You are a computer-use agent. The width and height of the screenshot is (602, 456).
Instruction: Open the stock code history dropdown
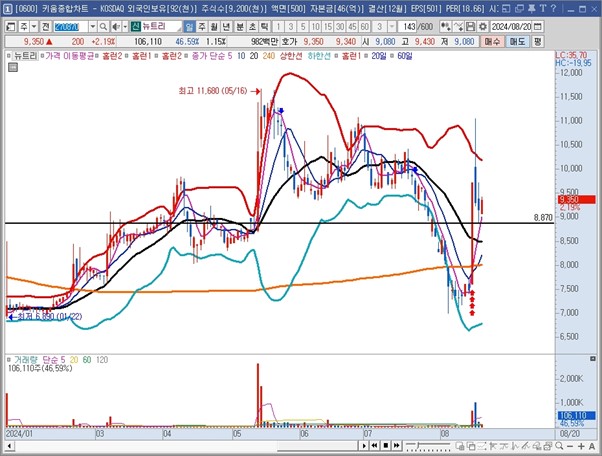point(93,26)
